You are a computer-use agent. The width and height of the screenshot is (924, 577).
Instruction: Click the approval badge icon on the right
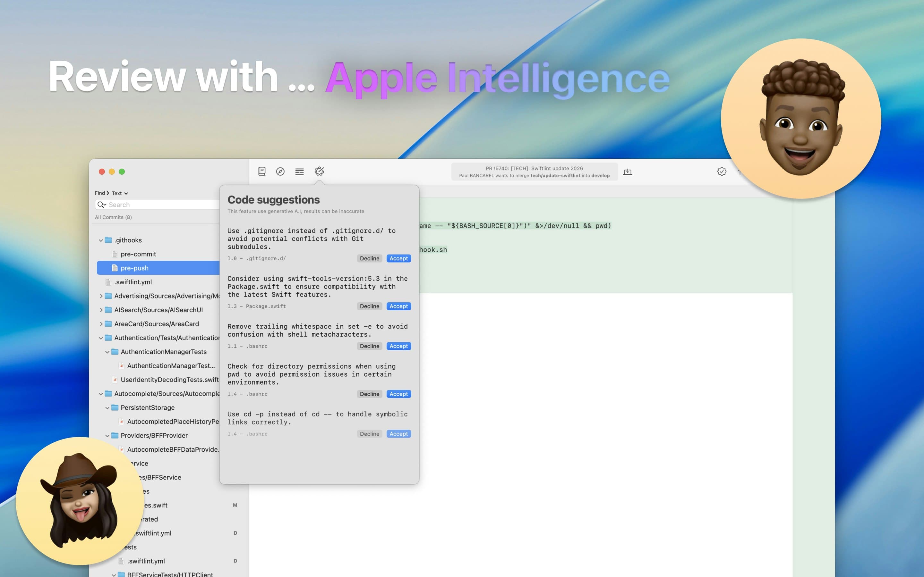coord(721,172)
